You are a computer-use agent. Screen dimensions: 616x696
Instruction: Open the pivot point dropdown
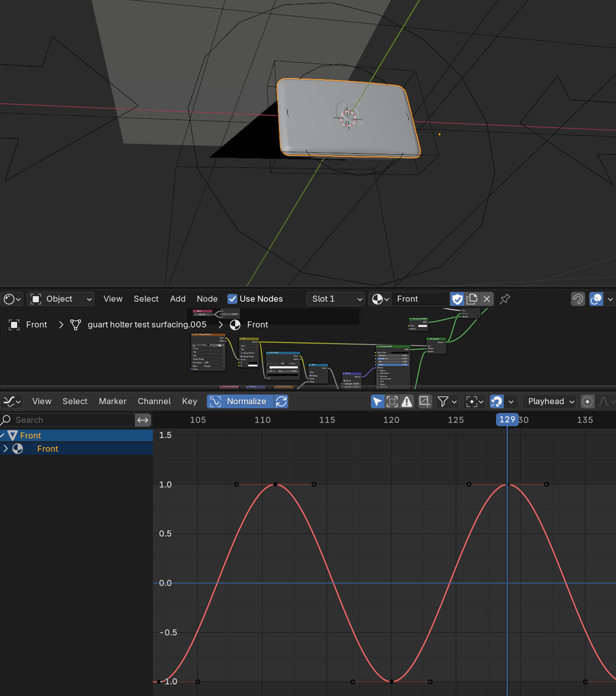click(x=474, y=402)
